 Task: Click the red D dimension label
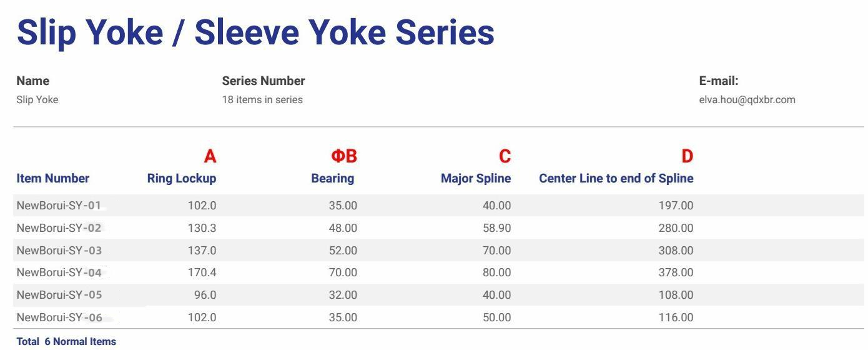[x=688, y=156]
